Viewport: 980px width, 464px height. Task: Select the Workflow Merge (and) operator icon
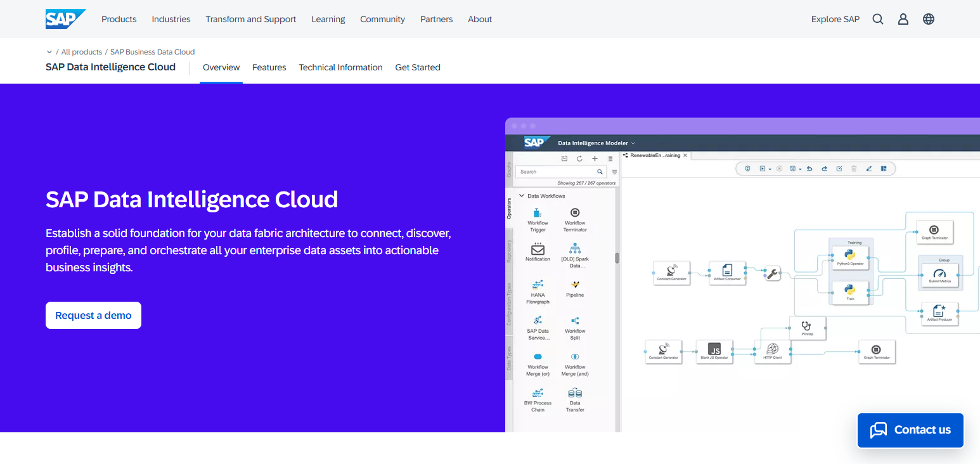coord(575,357)
